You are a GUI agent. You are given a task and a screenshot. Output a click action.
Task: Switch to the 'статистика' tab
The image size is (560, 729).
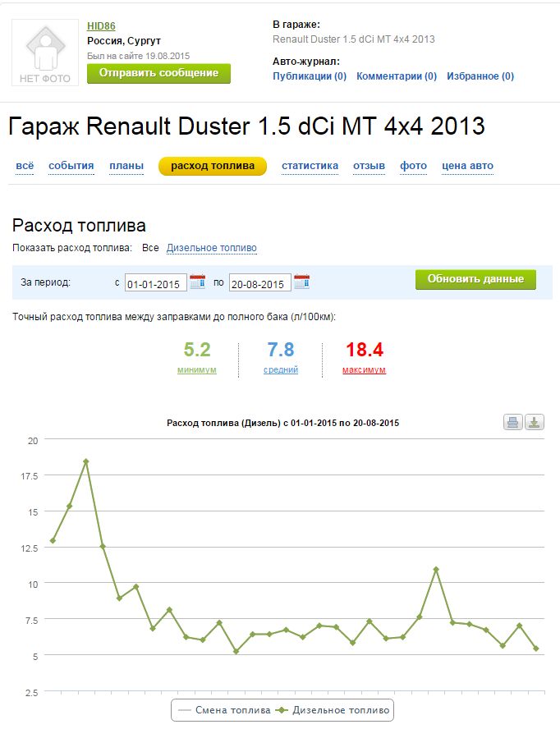pos(310,166)
